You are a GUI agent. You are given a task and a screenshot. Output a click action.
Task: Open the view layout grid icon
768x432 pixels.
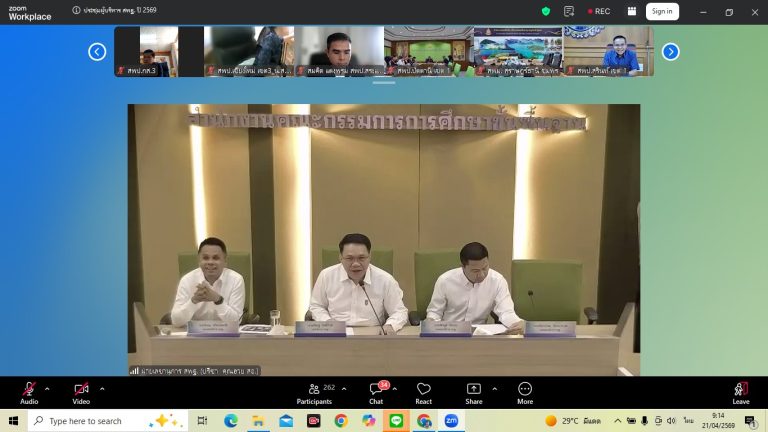(x=632, y=12)
